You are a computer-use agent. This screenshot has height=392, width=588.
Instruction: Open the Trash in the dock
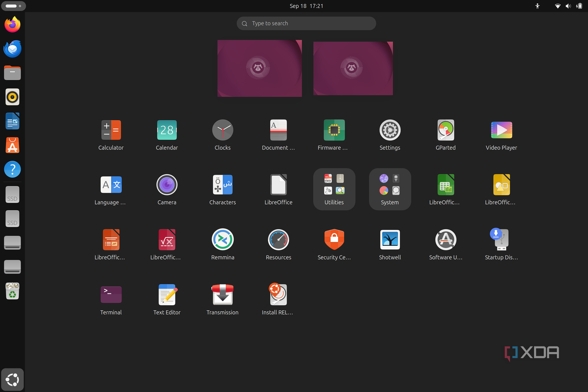tap(13, 291)
